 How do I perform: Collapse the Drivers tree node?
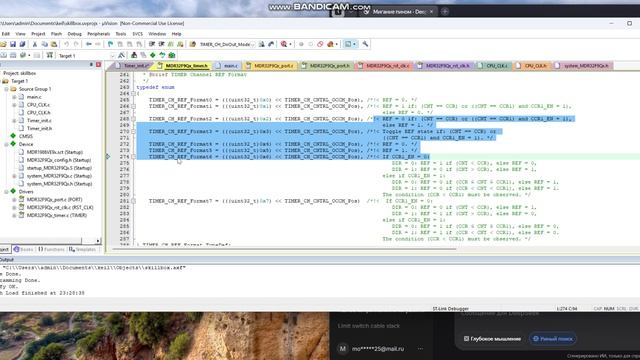(7, 192)
